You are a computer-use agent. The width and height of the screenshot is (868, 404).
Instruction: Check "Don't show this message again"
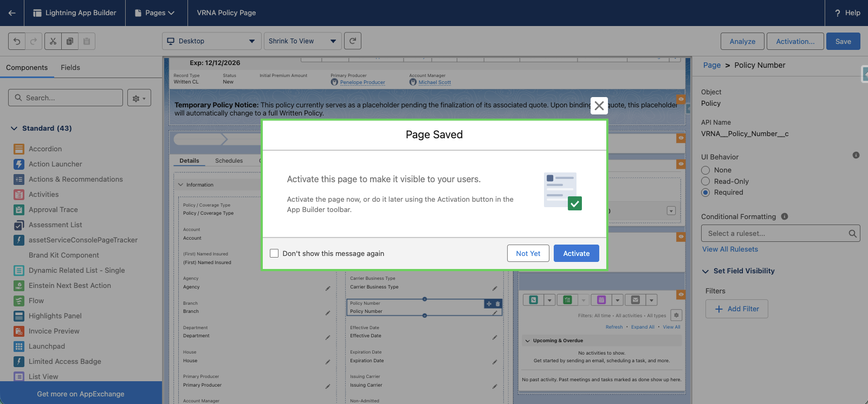point(274,253)
